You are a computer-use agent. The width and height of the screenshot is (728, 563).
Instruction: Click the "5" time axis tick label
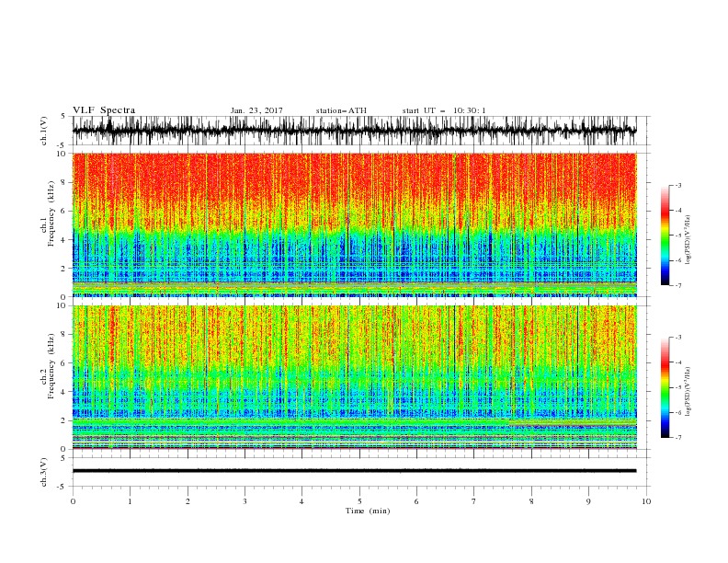pos(359,501)
